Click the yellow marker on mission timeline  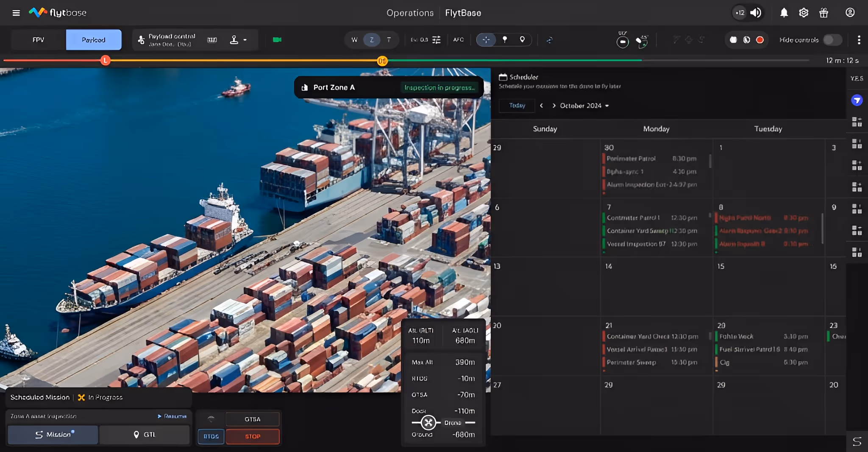pyautogui.click(x=382, y=61)
